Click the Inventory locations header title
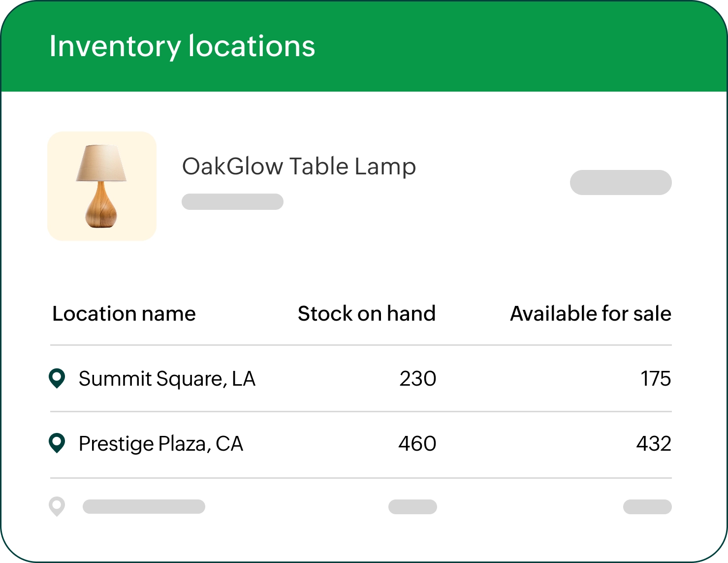728x563 pixels. pyautogui.click(x=182, y=47)
